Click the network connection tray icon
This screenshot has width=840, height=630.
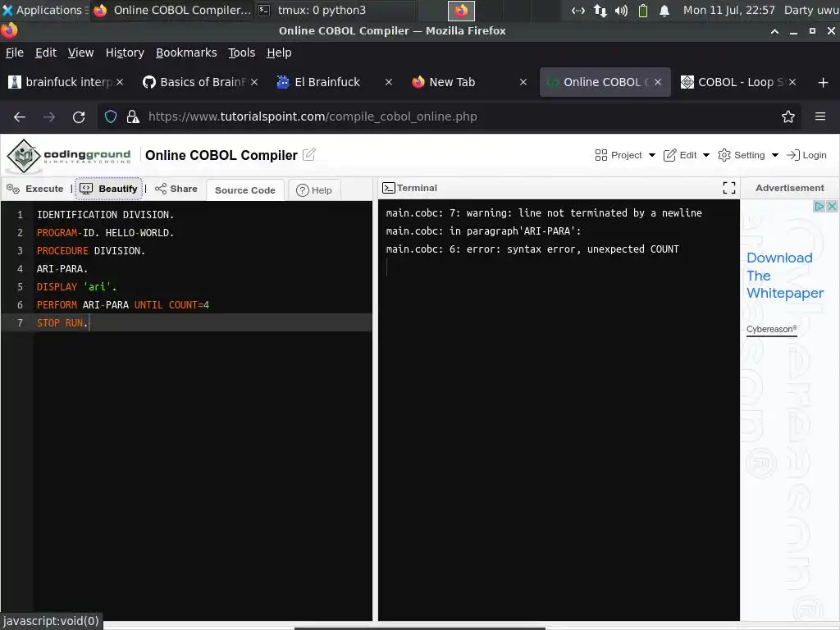coord(578,10)
